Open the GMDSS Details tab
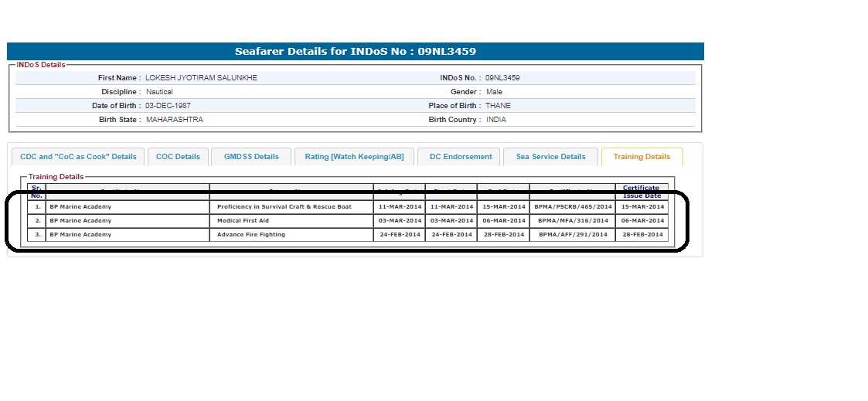Screen dimensions: 868x401 coord(251,157)
